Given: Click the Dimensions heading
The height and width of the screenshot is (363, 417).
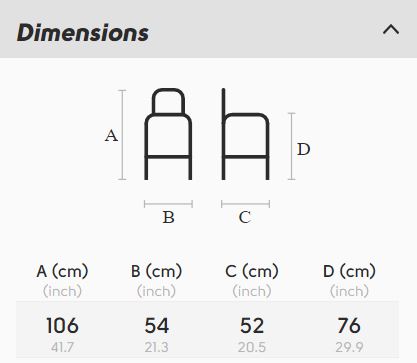Looking at the screenshot, I should click(x=83, y=33).
